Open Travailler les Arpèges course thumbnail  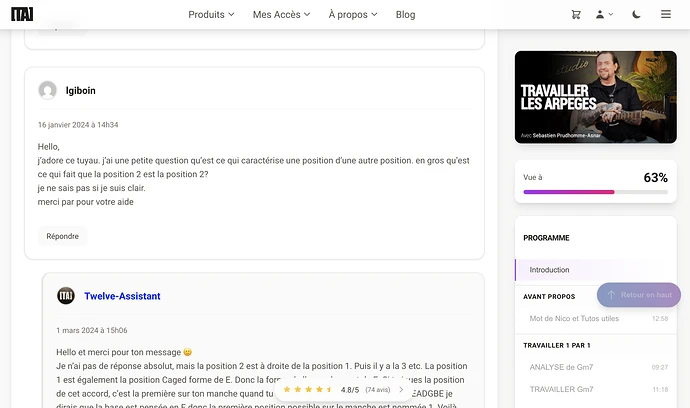[596, 97]
